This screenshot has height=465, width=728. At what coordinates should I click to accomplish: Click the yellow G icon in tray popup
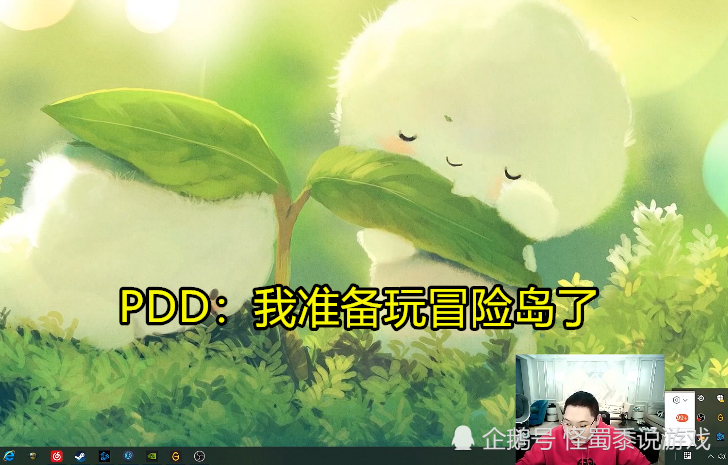pos(721,417)
